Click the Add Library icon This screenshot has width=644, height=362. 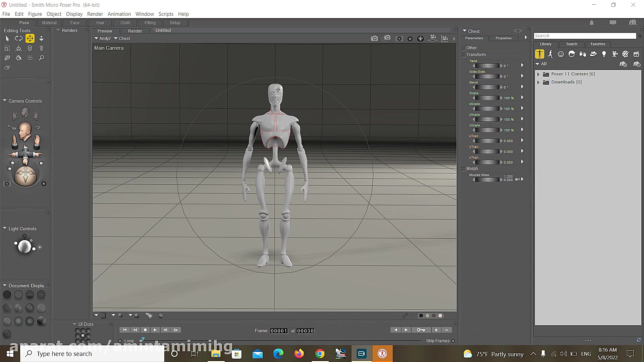tap(623, 64)
